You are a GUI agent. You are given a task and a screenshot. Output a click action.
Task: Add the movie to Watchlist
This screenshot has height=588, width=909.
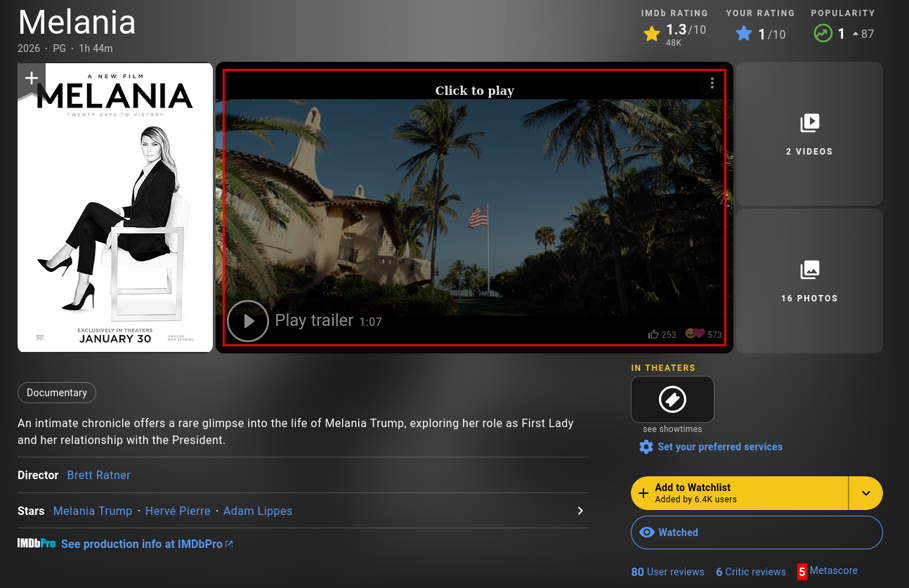coord(739,493)
